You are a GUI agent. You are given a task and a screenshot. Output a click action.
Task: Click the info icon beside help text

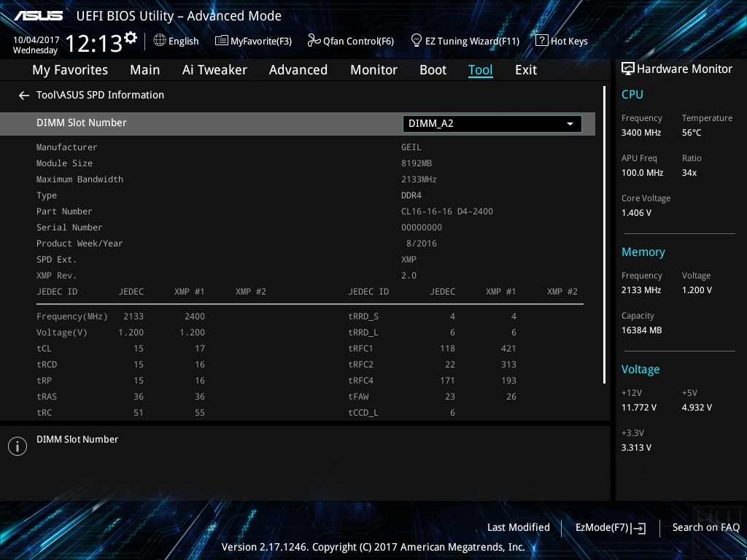(18, 446)
